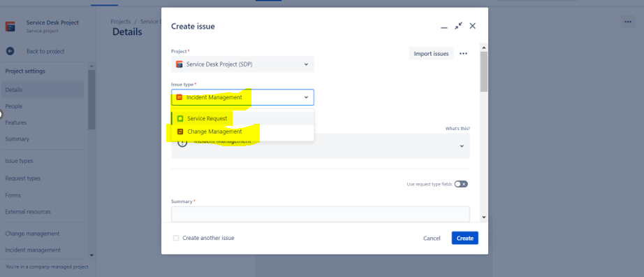Click the Service Desk Project title

[x=52, y=22]
